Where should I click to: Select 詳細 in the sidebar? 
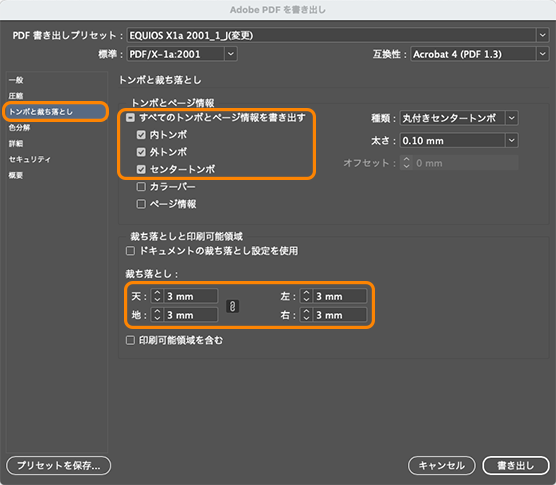click(x=16, y=143)
